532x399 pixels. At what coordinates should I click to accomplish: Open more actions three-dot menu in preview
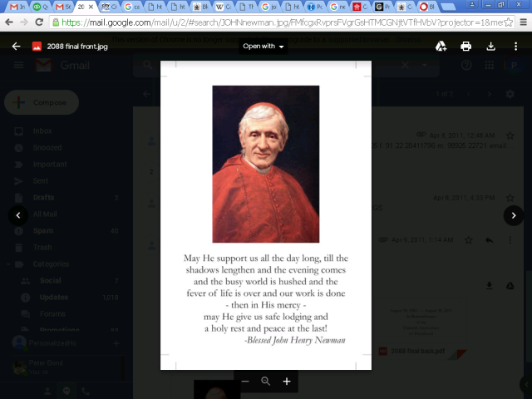515,47
